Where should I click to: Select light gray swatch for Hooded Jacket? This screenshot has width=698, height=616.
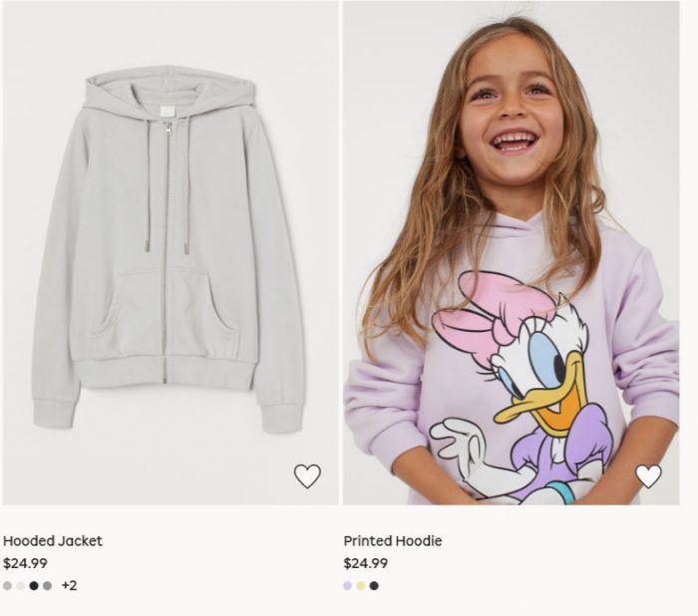tap(8, 586)
